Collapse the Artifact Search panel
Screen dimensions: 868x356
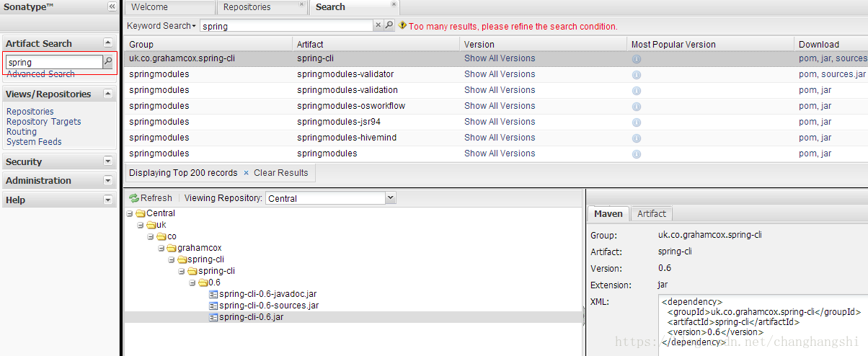pyautogui.click(x=108, y=43)
